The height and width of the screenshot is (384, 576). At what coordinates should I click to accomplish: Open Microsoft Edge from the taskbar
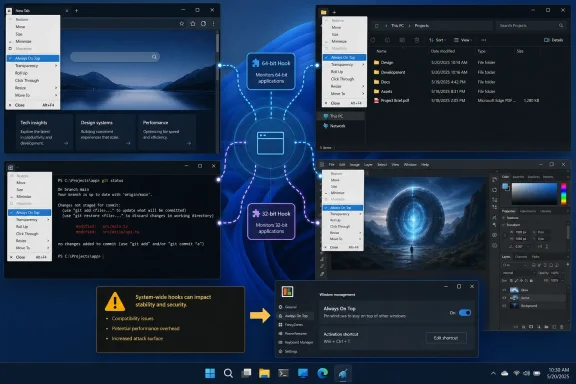point(323,373)
